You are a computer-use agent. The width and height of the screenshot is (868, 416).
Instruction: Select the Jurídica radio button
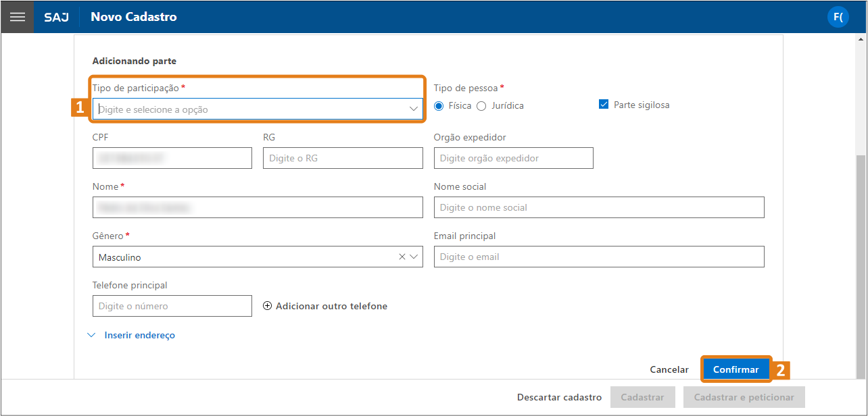pos(481,105)
